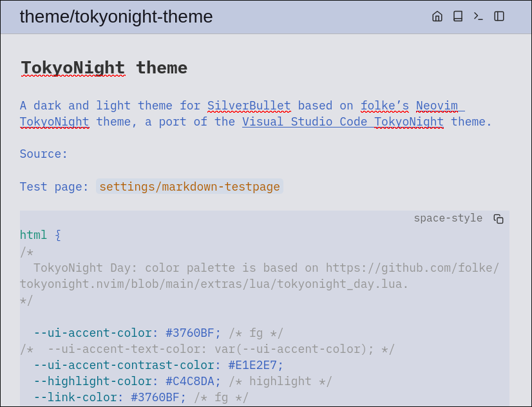The width and height of the screenshot is (532, 407).
Task: Follow the folke's link
Action: tap(385, 106)
